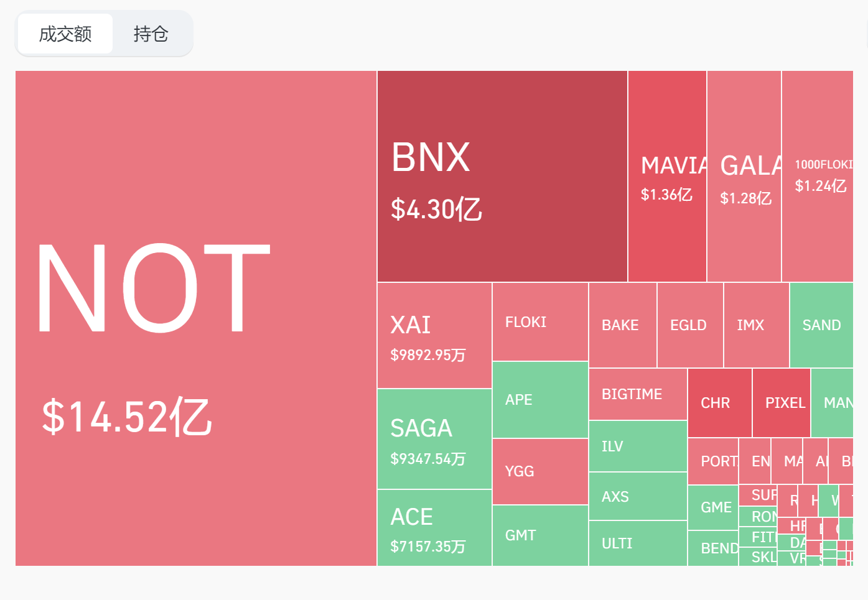Open the SAGA green tile
This screenshot has width=868, height=600.
point(434,439)
